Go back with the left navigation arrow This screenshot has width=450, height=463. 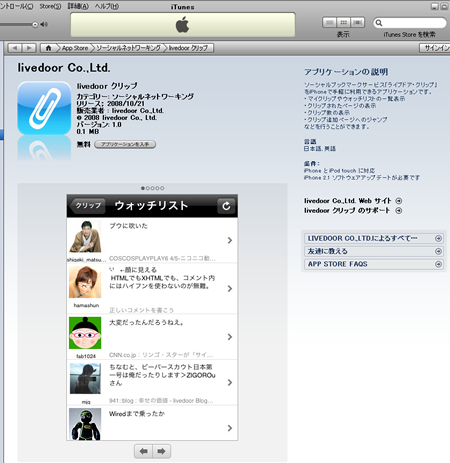click(x=15, y=48)
